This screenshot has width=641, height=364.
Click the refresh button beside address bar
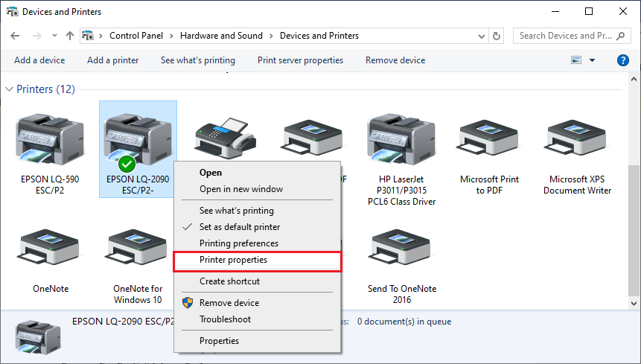tap(498, 36)
